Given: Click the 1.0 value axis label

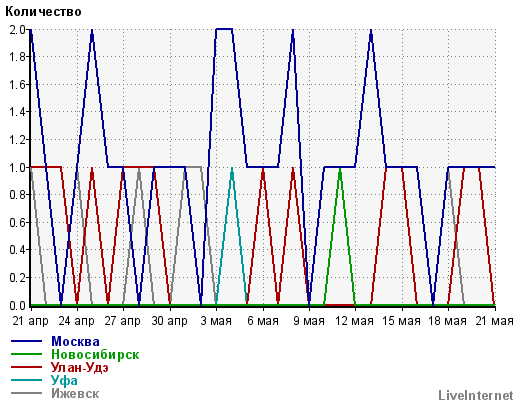Looking at the screenshot, I should coord(17,167).
